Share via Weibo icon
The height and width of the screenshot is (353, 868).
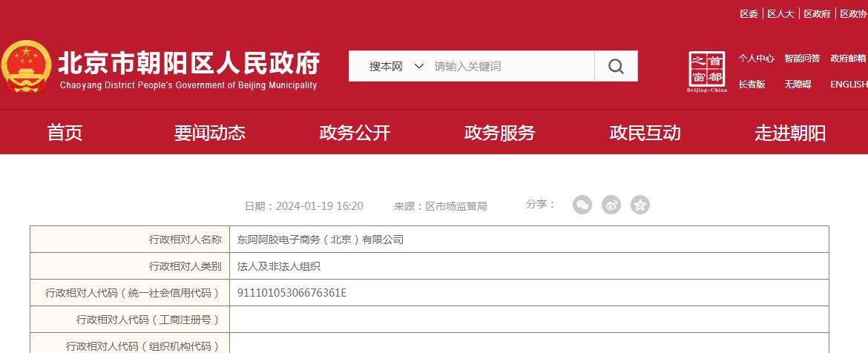pyautogui.click(x=611, y=205)
